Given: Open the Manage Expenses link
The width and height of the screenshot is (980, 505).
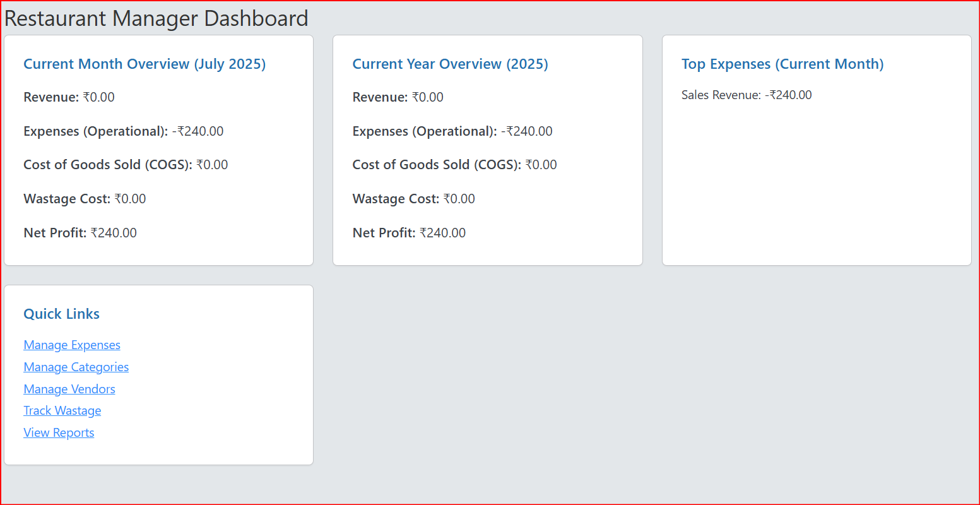Looking at the screenshot, I should [72, 345].
